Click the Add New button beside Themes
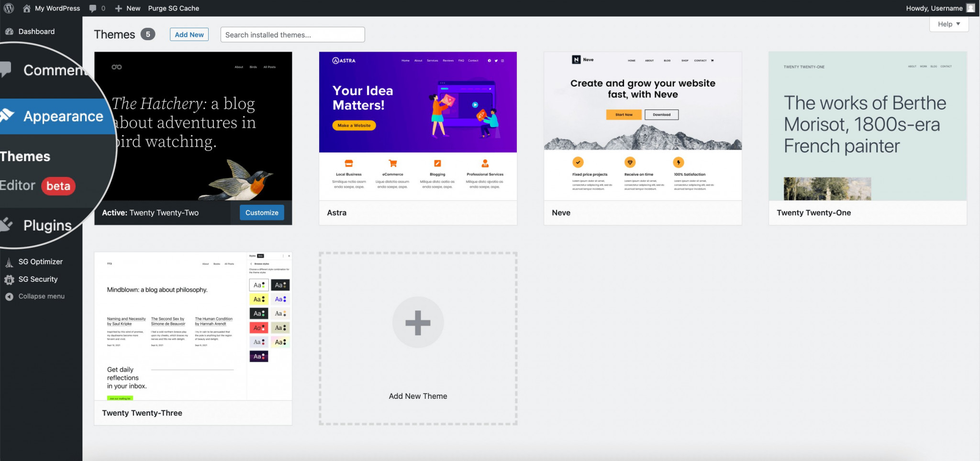This screenshot has width=980, height=461. (189, 34)
